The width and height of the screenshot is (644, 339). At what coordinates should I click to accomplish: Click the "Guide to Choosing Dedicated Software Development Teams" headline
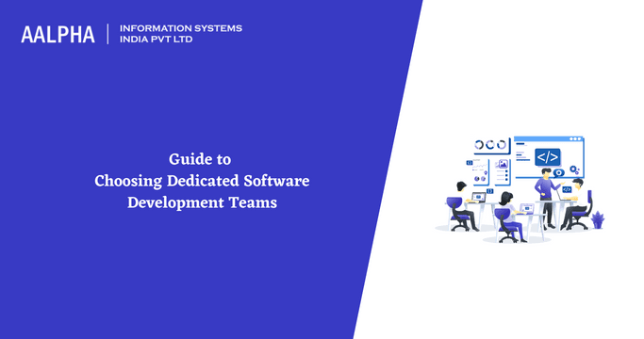click(x=202, y=181)
